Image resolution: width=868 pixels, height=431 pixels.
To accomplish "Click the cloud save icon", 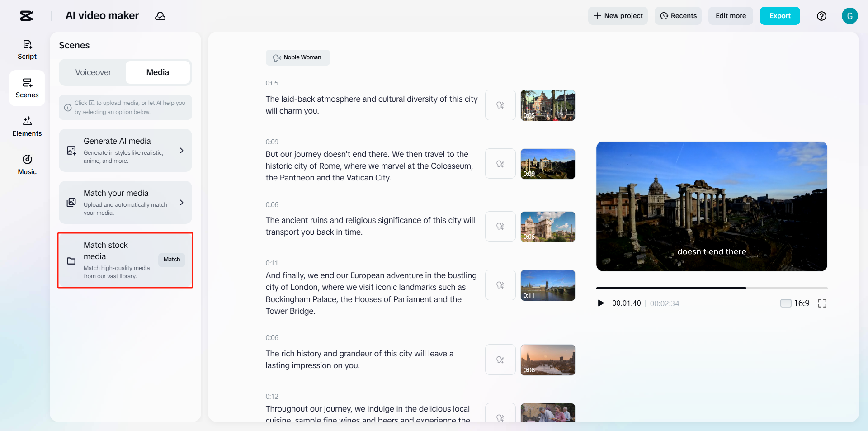I will (x=160, y=16).
